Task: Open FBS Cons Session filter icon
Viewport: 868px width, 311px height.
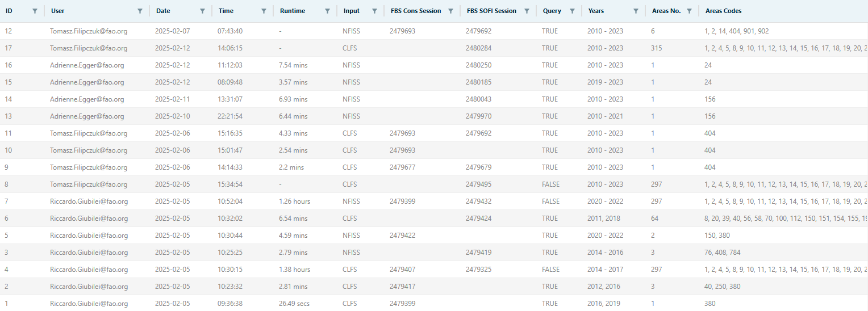Action: click(450, 11)
